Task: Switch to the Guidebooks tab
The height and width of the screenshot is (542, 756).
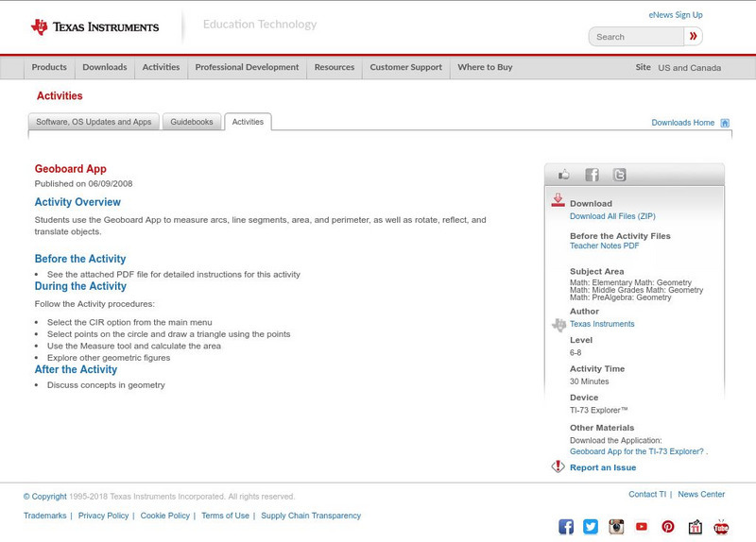Action: (192, 122)
